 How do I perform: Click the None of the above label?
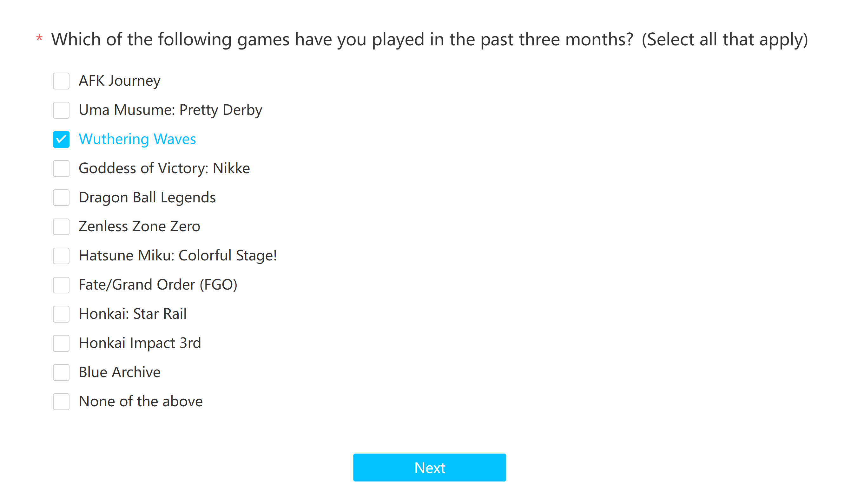141,401
